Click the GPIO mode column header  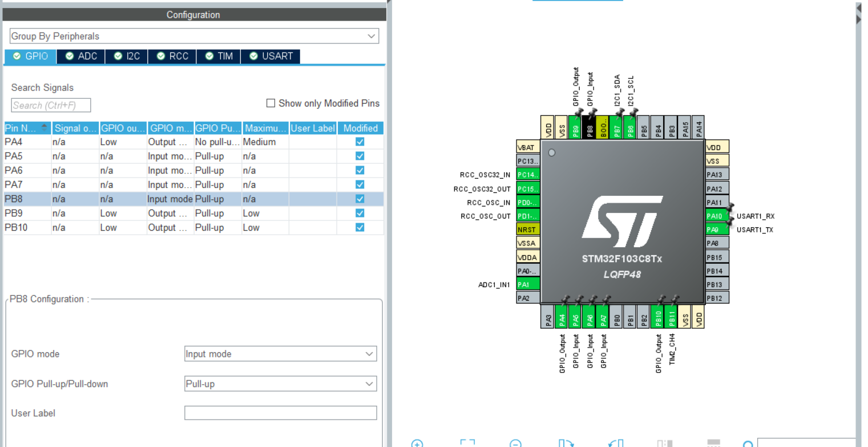170,128
